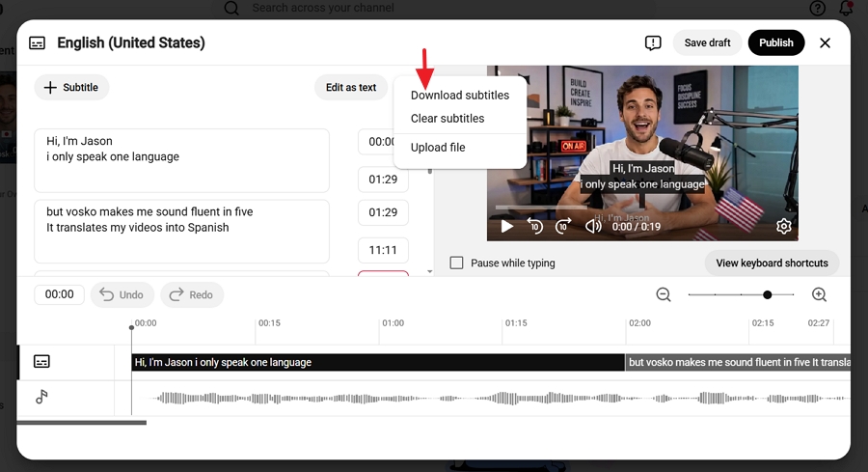Play the video preview
Viewport: 868px width, 472px height.
[x=506, y=227]
